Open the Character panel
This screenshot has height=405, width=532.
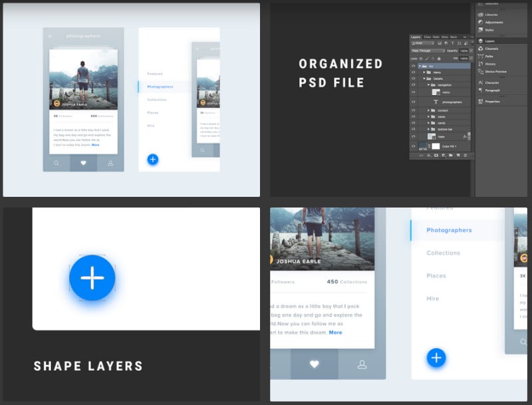pyautogui.click(x=489, y=82)
